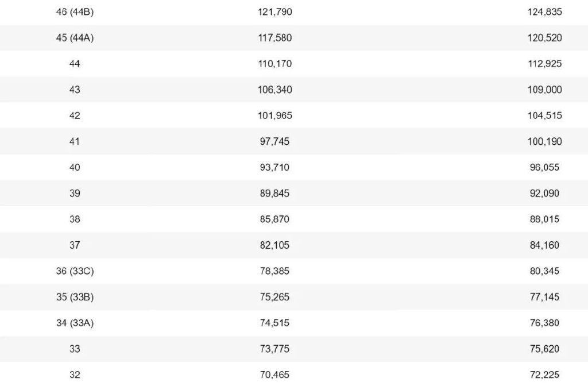Click the value 121,790
588x386 pixels.
(x=274, y=12)
